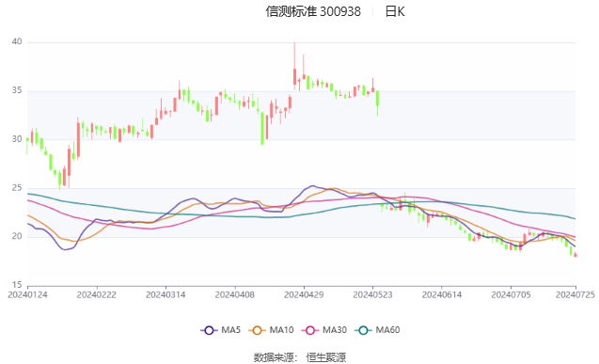
Task: Click the 15 price axis label
Action: click(x=17, y=285)
